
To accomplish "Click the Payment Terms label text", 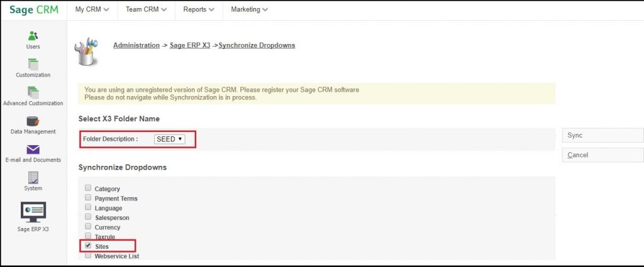I will tap(116, 199).
